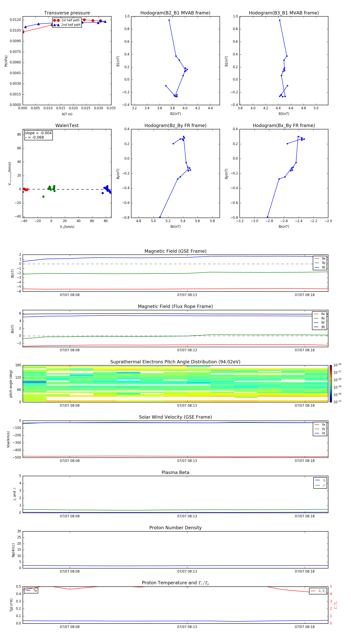Click the "Plasma Beta" title
Image resolution: width=351 pixels, height=644 pixels.
pos(175,472)
